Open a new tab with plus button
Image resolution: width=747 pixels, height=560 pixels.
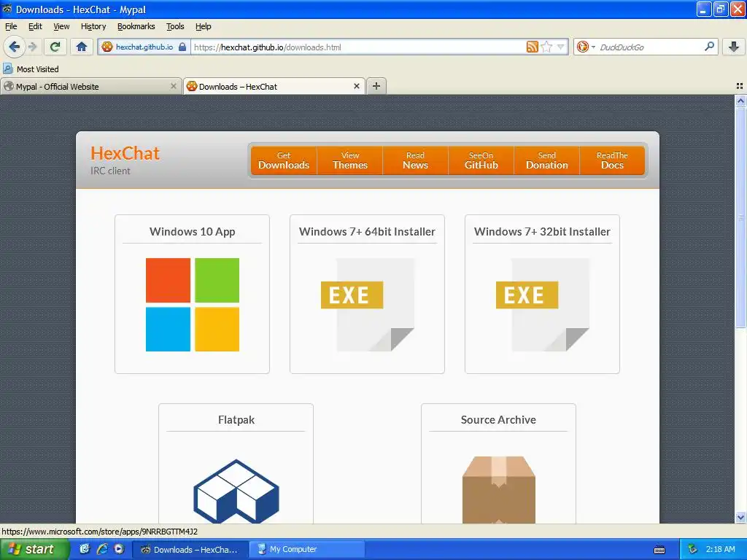click(x=376, y=86)
